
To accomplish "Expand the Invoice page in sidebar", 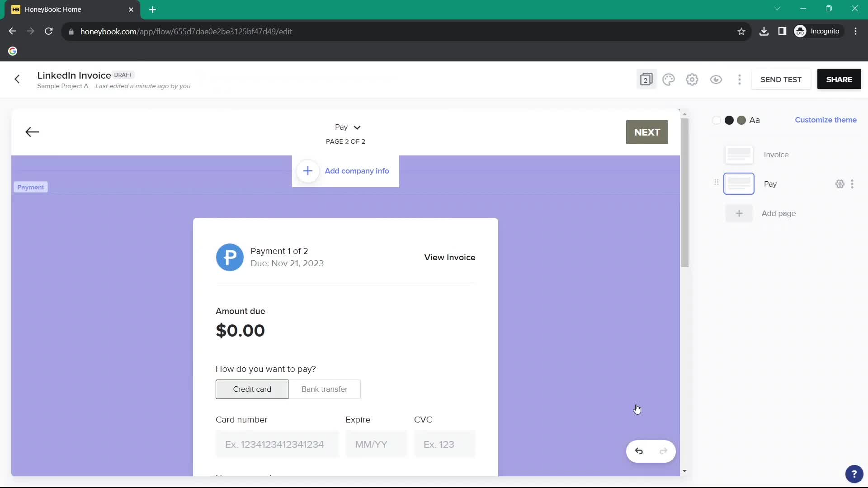I will [739, 155].
